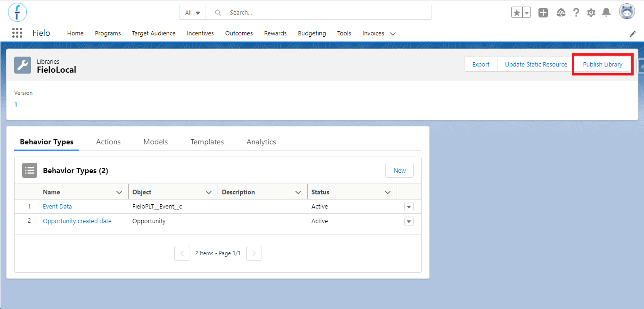Open the Name column sort menu chevron
Viewport: 644px width, 309px height.
point(119,192)
